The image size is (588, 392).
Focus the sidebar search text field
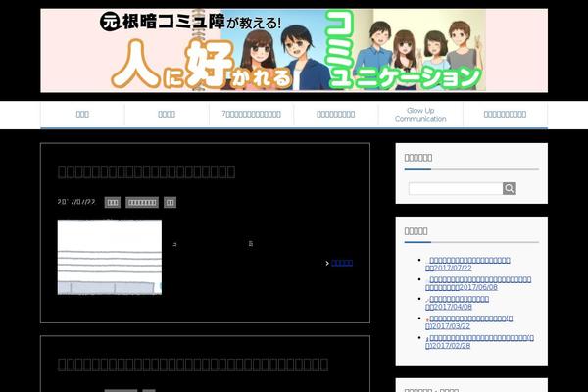coord(456,189)
